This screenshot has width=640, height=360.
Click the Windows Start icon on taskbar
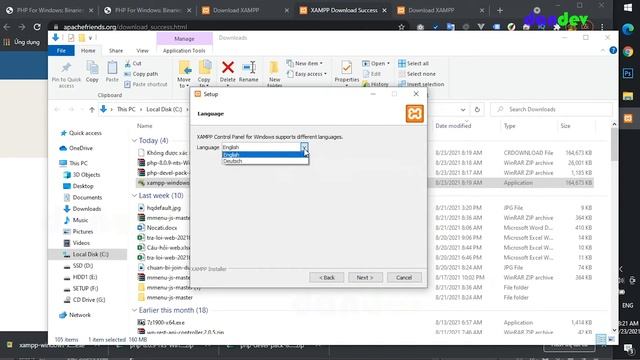[628, 8]
